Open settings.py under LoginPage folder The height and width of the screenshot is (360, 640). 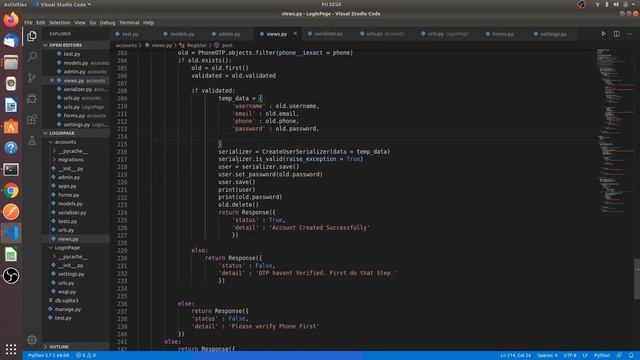tap(71, 274)
